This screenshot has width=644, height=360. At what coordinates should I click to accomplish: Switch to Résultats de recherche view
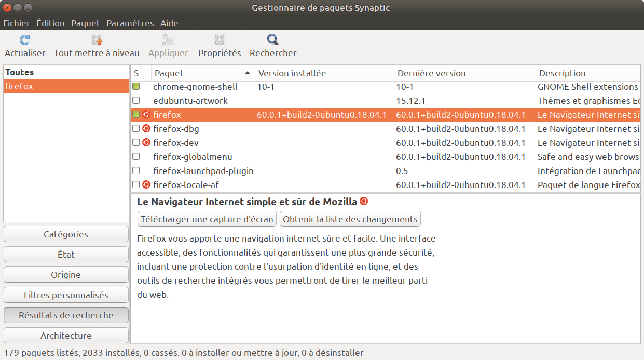click(x=66, y=315)
